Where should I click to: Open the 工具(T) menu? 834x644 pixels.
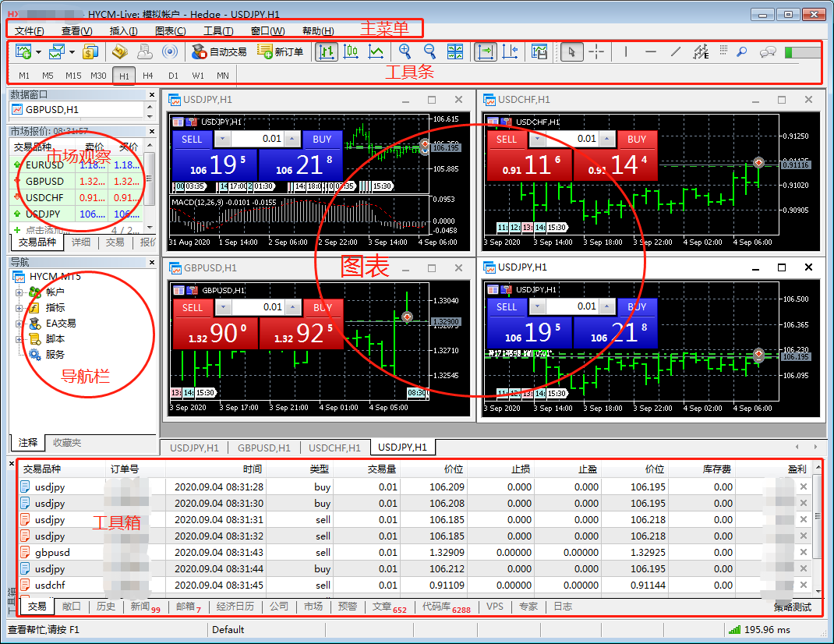click(x=218, y=31)
